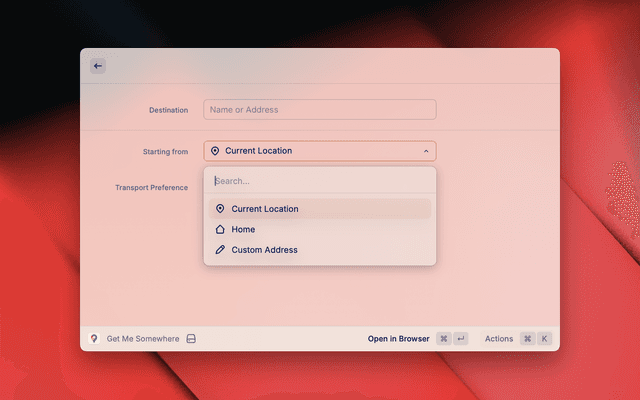Image resolution: width=640 pixels, height=400 pixels.
Task: Click the K key icon beside Actions
Action: pos(545,339)
